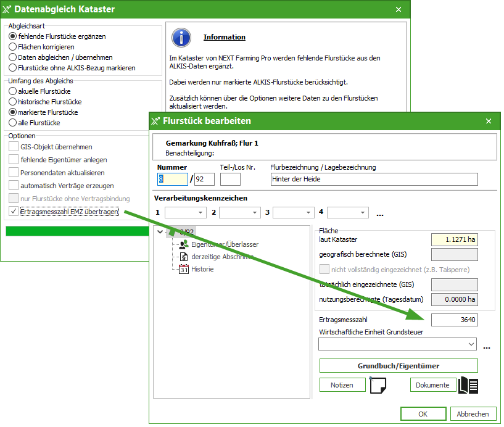Click the blue Information icon
504x427 pixels.
(x=181, y=37)
